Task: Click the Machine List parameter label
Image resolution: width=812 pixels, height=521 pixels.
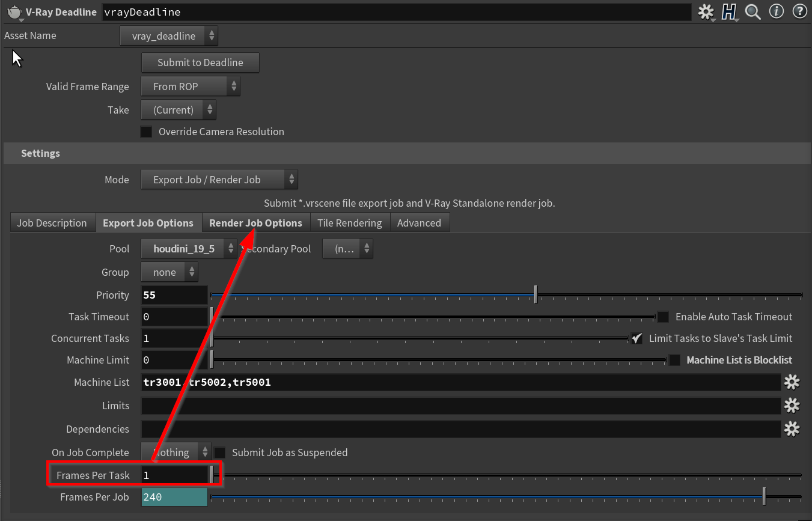Action: click(x=102, y=382)
